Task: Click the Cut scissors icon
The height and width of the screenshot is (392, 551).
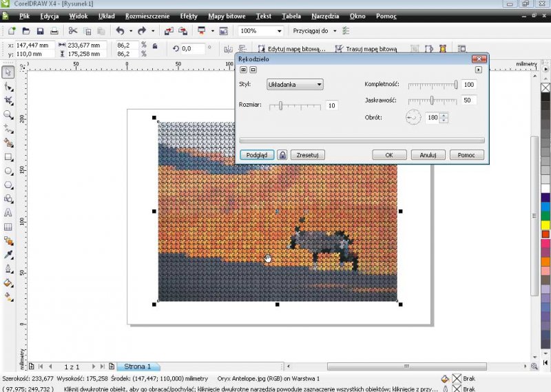Action: click(x=72, y=31)
